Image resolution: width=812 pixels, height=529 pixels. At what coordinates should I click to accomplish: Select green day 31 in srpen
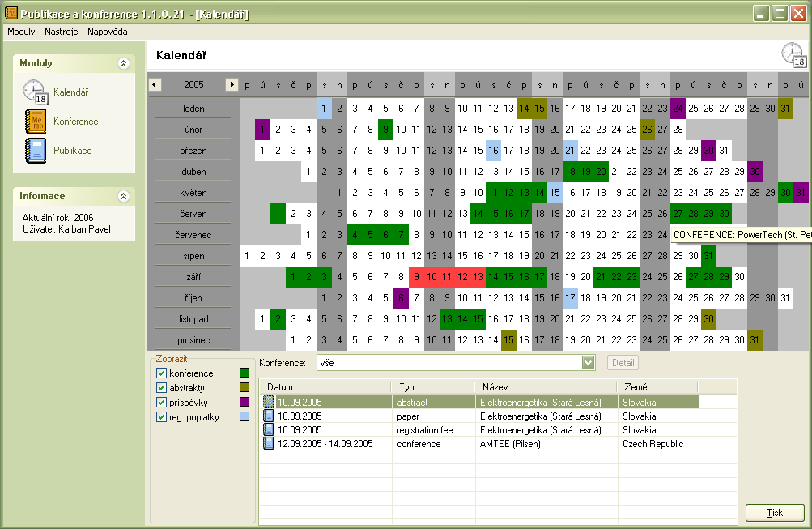click(x=708, y=256)
